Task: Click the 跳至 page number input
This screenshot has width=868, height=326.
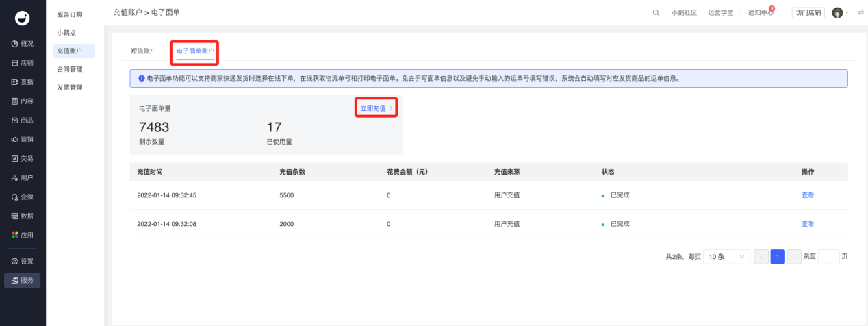Action: point(828,257)
